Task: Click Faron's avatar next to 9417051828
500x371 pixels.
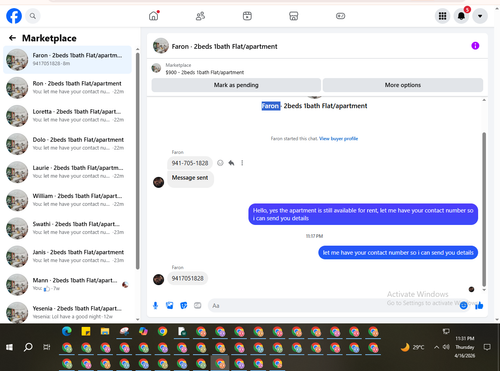Action: click(158, 279)
